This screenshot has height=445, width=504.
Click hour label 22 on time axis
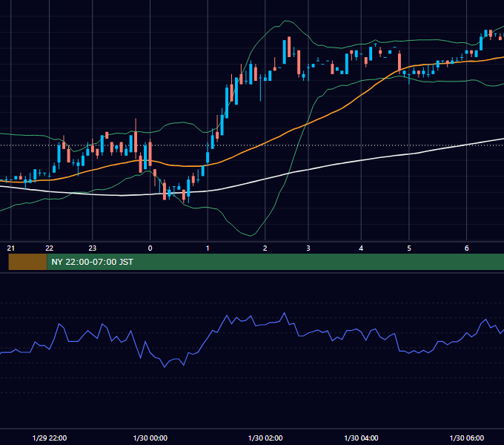click(49, 248)
